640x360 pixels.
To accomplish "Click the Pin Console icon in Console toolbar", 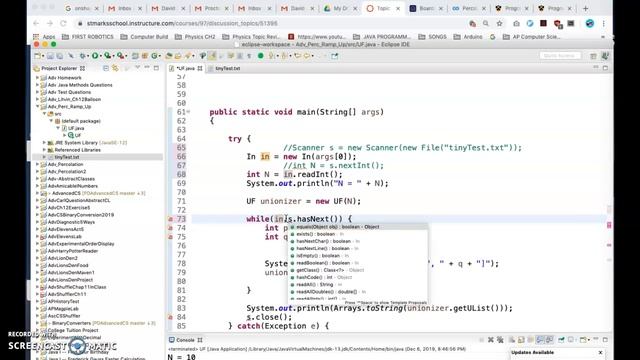I will (x=561, y=340).
